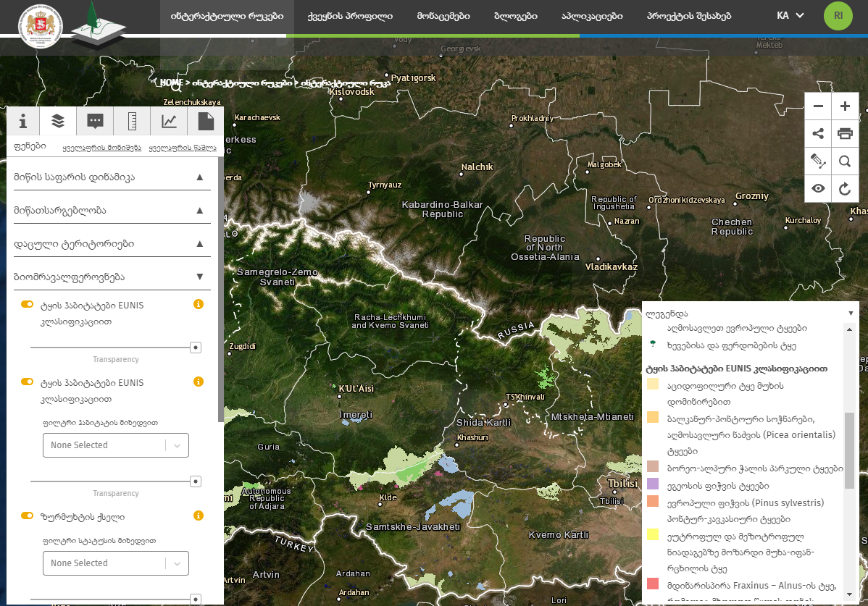This screenshot has width=868, height=606.
Task: Open info for first EUNIS forest habitats layer
Action: pos(199,304)
